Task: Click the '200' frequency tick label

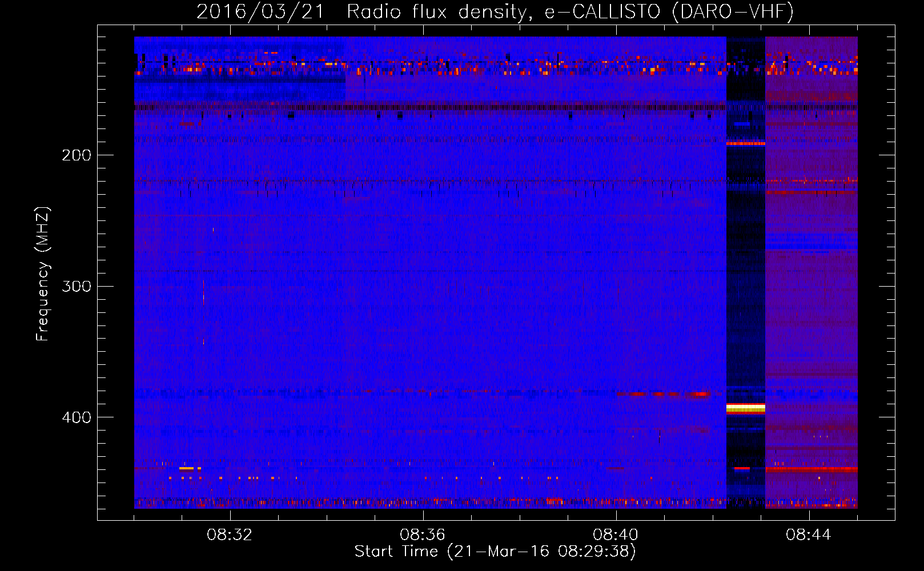Action: pyautogui.click(x=77, y=155)
